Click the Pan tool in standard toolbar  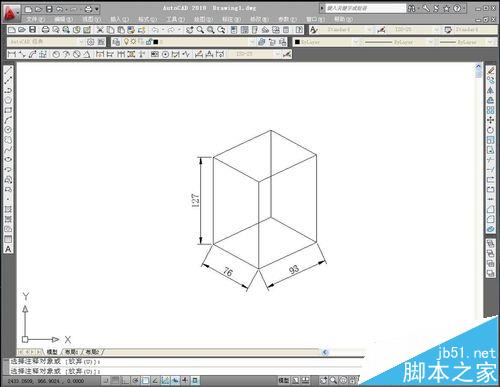point(190,30)
